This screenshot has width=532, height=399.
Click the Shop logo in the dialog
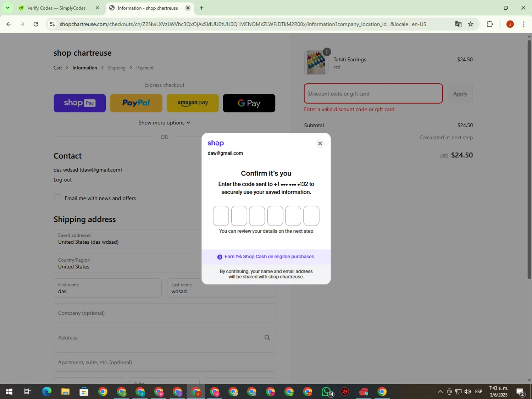[216, 143]
